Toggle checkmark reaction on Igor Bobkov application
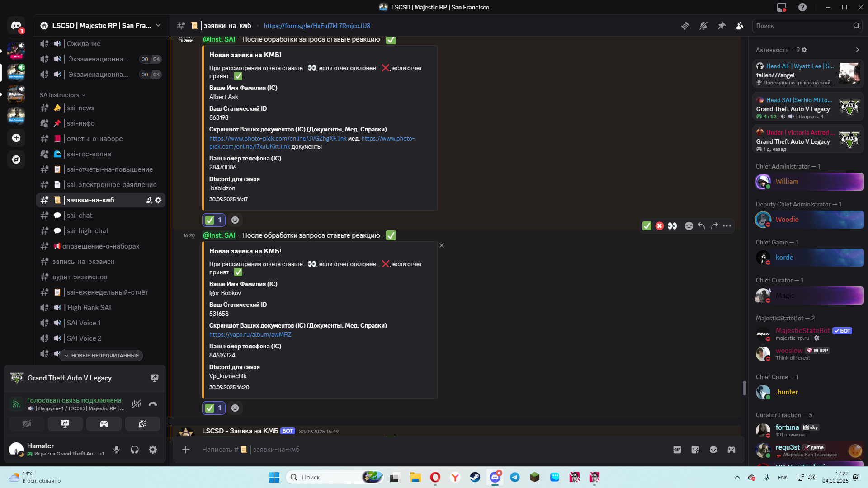Viewport: 868px width, 488px height. 214,408
